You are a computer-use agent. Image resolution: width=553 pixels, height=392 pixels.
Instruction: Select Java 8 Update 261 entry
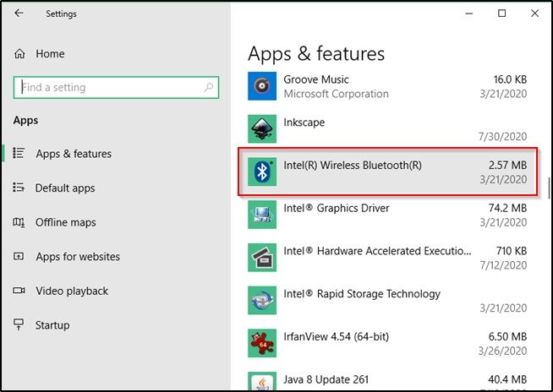pyautogui.click(x=387, y=380)
